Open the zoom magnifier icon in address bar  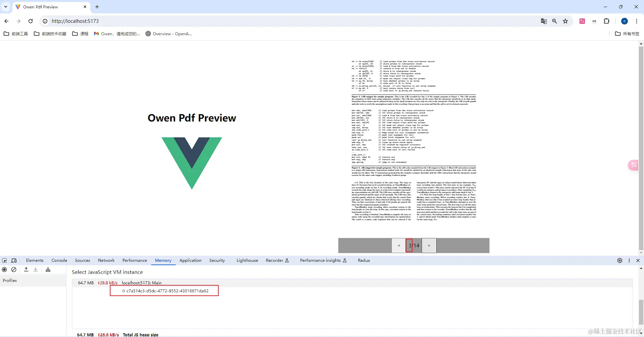pos(555,21)
